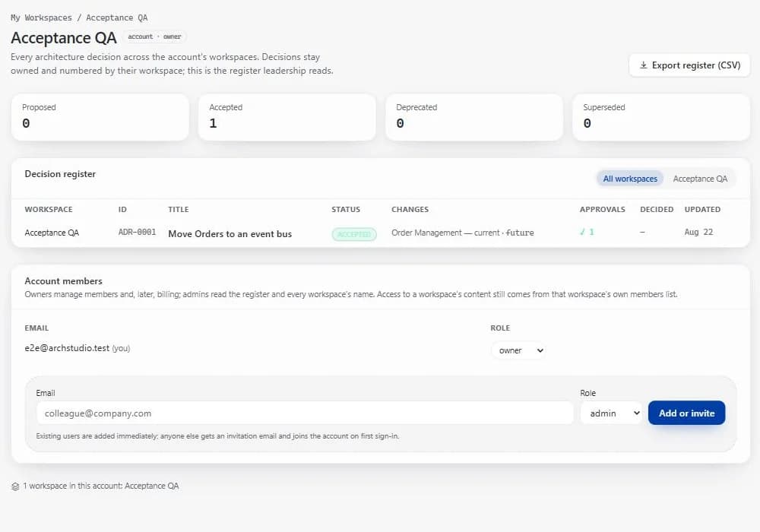Open the Move Orders to an event bus decision
This screenshot has height=532, width=760.
pyautogui.click(x=230, y=234)
